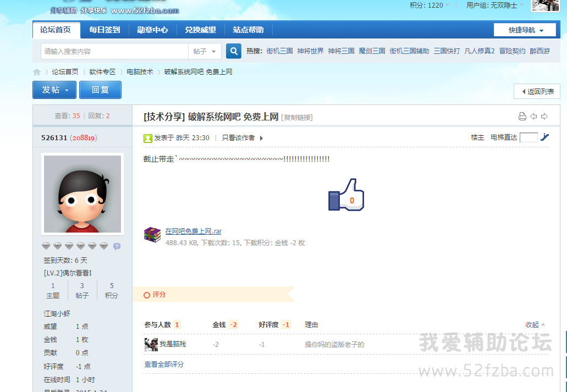Open the 积分: 1220 dropdown
567x392 pixels.
[429, 5]
